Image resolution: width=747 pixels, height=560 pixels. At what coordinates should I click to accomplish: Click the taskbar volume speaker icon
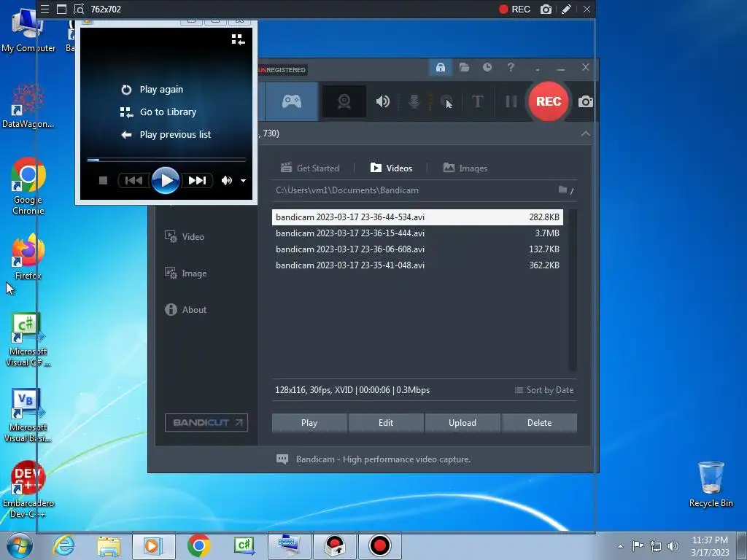673,546
